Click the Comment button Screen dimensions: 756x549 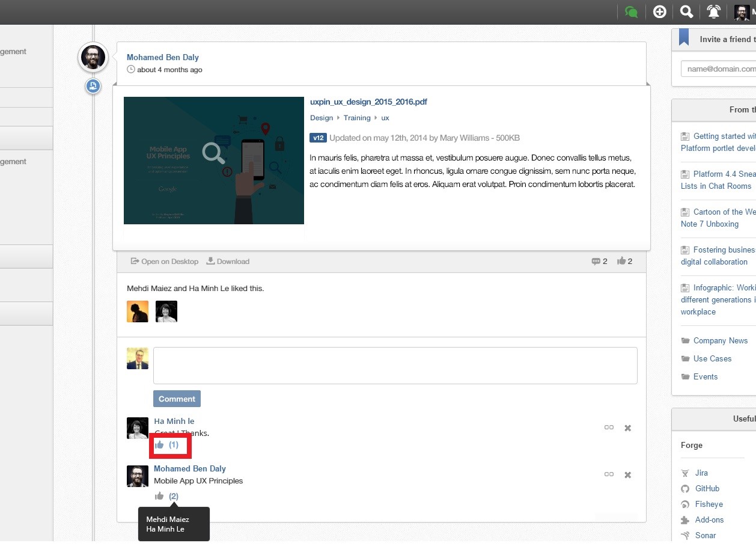pos(177,399)
